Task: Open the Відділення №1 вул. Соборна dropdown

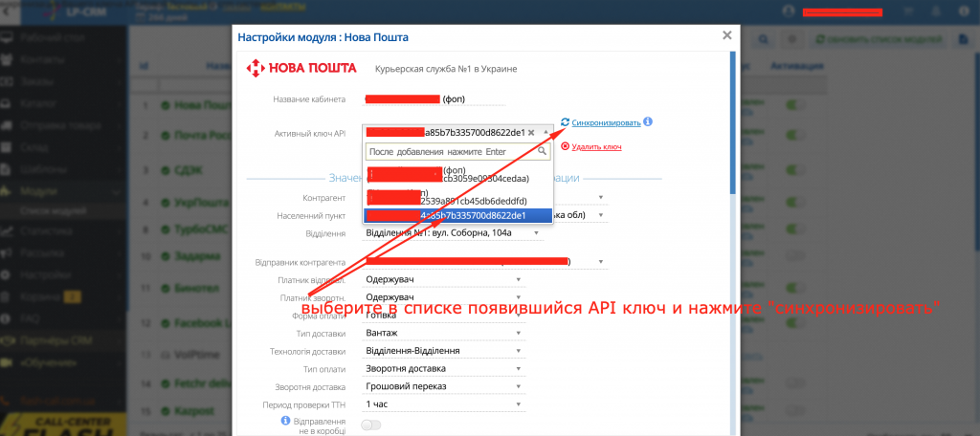Action: pos(453,233)
